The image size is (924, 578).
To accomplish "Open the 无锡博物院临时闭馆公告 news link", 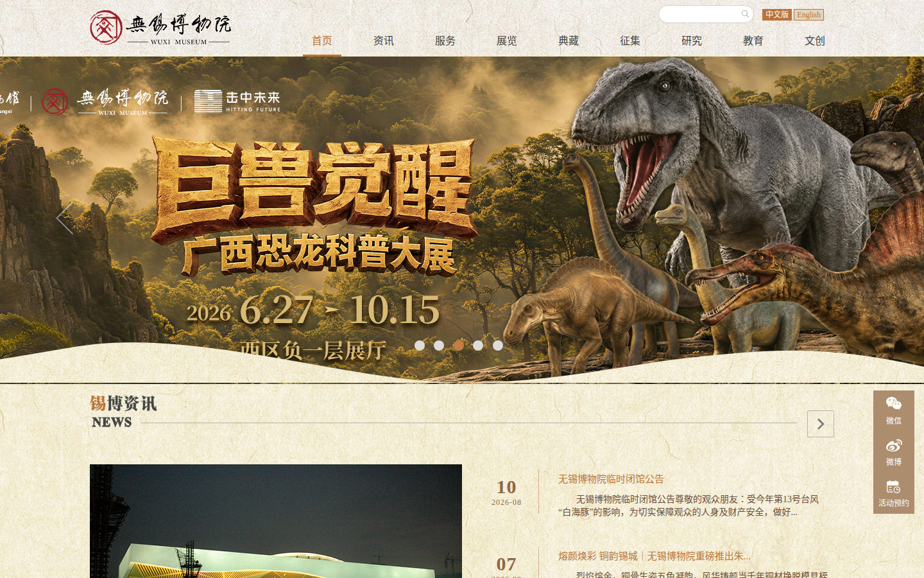I will coord(611,479).
